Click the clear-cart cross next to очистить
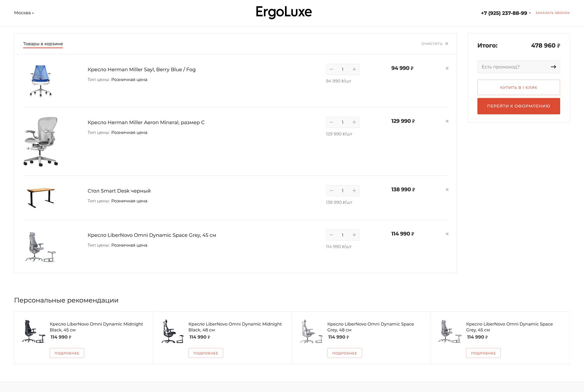The width and height of the screenshot is (584, 392). (x=447, y=43)
